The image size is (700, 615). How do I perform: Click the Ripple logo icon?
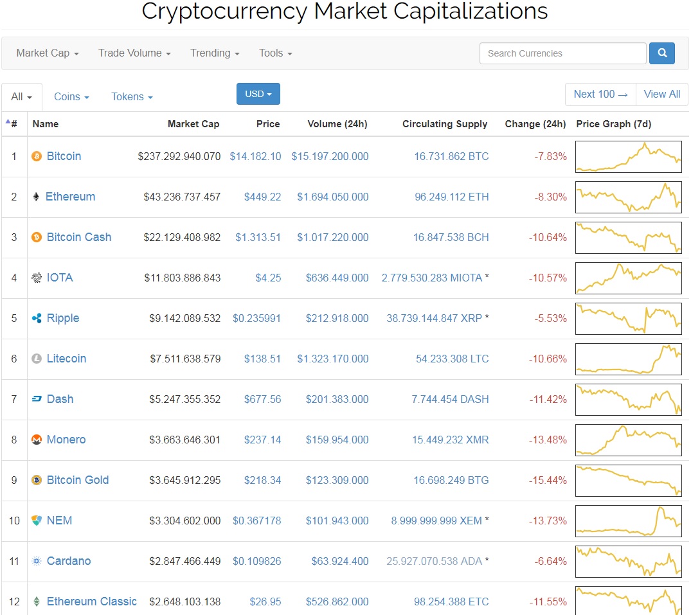[37, 318]
